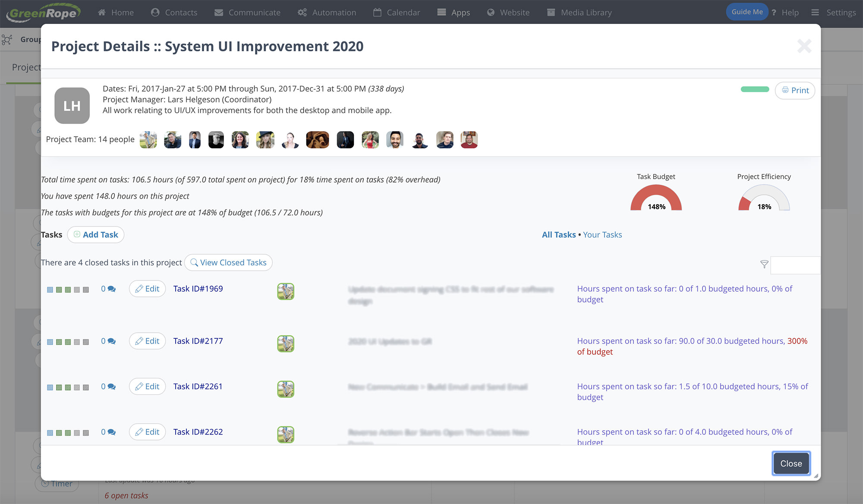Edit Task ID#2262
Screen dimensions: 863x504
point(147,432)
